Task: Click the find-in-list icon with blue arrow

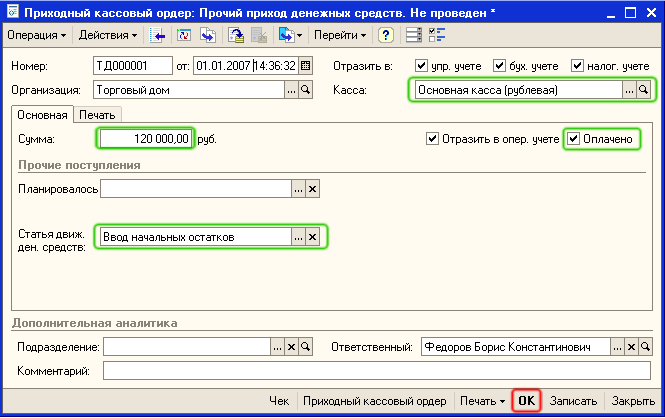Action: (157, 35)
